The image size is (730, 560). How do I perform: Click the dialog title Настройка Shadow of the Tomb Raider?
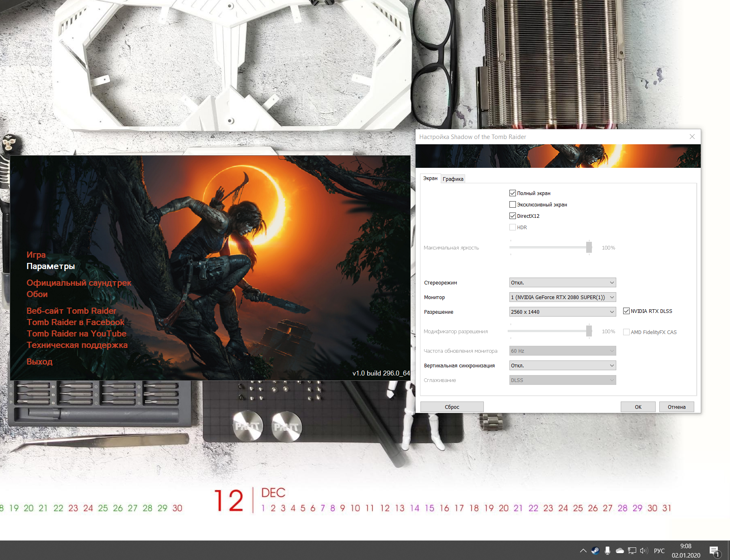[x=472, y=137]
